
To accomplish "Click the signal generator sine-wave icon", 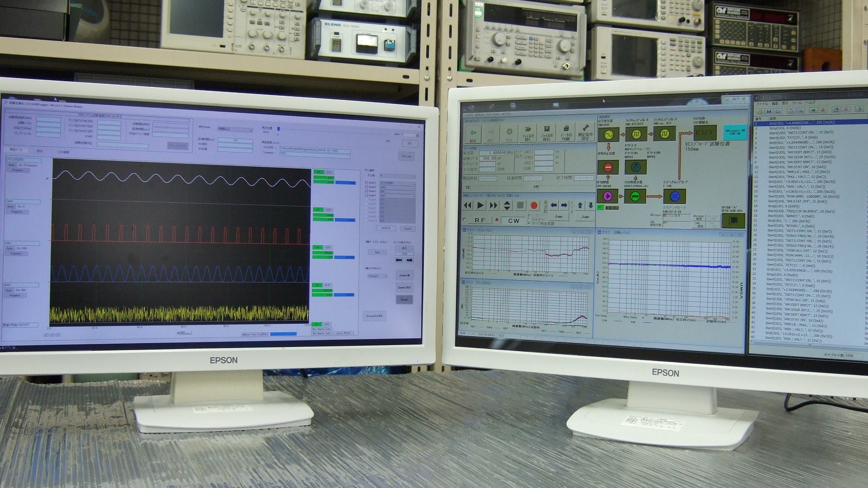I will click(608, 134).
